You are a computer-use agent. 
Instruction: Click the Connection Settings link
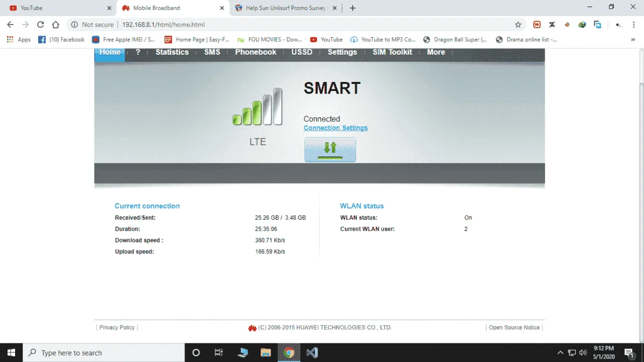click(x=336, y=128)
